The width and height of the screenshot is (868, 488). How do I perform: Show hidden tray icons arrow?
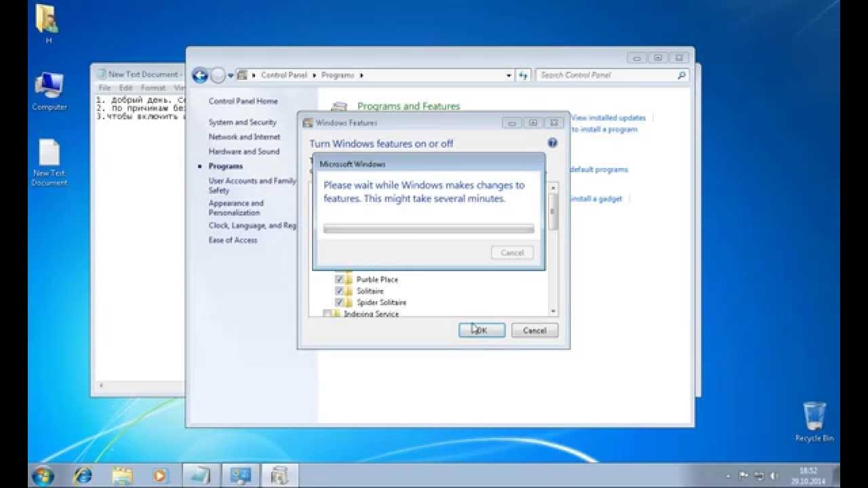click(728, 476)
